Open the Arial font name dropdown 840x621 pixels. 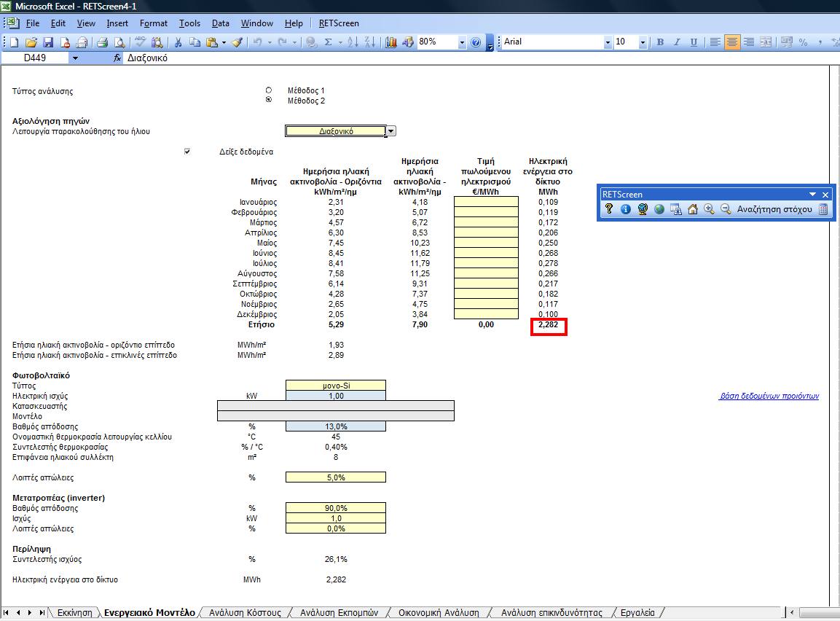[x=608, y=43]
